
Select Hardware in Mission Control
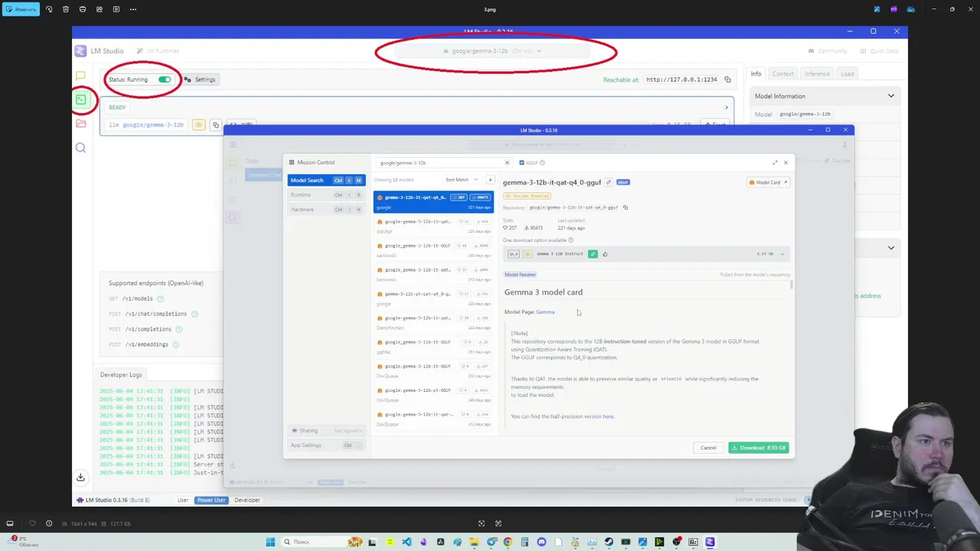326,210
